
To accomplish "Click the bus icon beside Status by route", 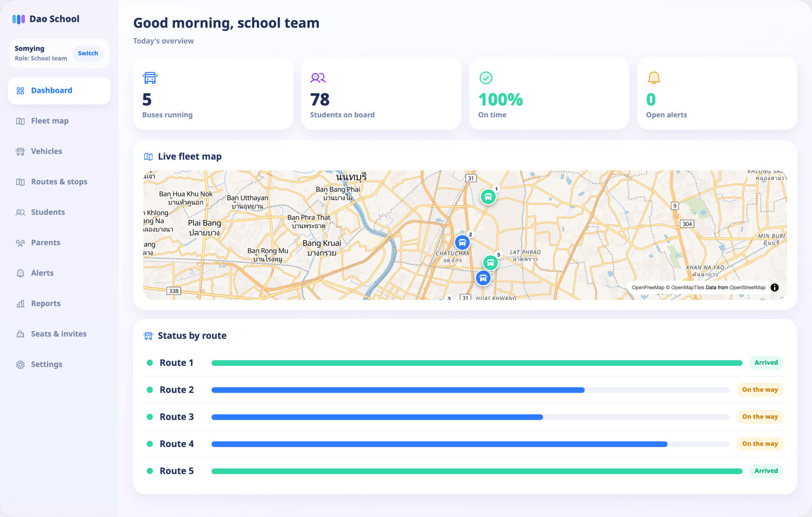I will (x=148, y=336).
